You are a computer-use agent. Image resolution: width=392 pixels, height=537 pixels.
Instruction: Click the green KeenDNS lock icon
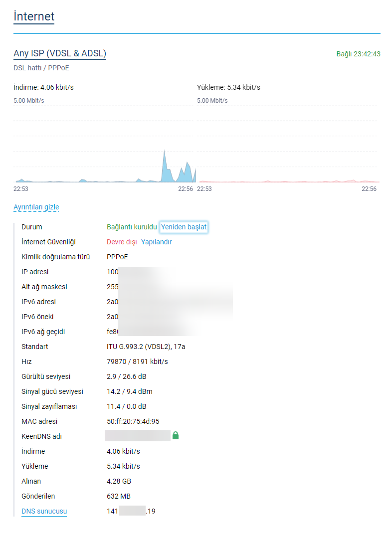click(175, 436)
